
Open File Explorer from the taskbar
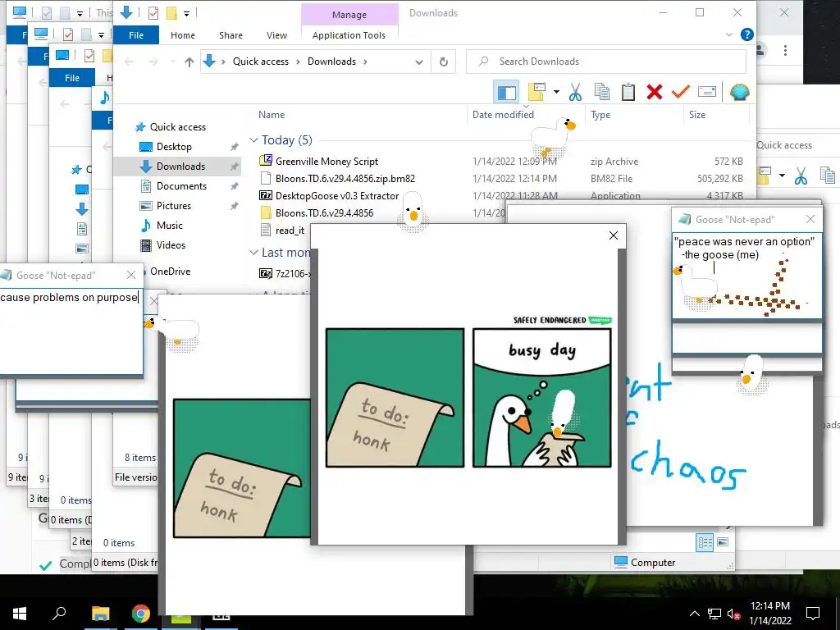100,614
